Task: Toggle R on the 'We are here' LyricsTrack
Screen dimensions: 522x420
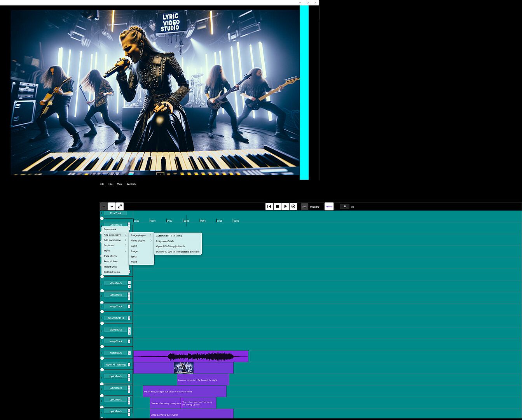Action: point(129,387)
